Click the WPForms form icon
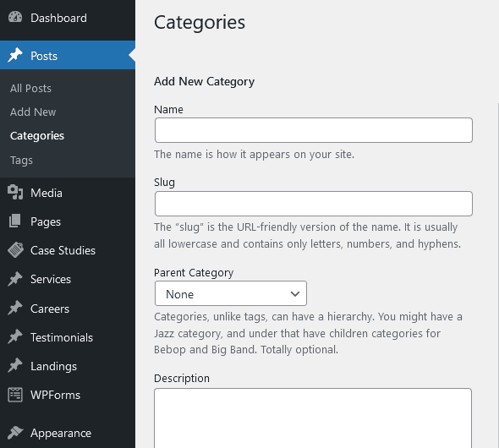 (x=15, y=395)
